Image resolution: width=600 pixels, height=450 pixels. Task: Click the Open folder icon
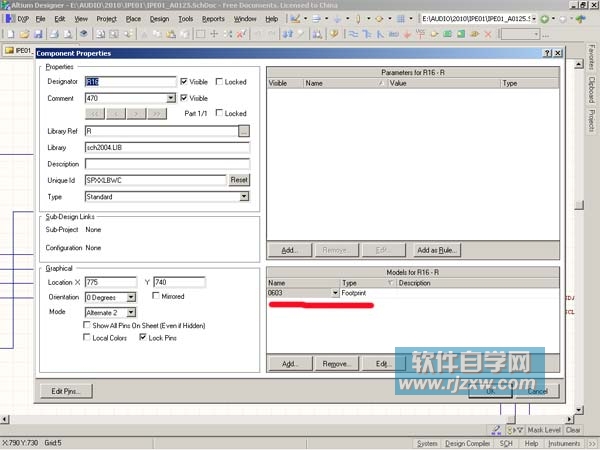(x=24, y=34)
